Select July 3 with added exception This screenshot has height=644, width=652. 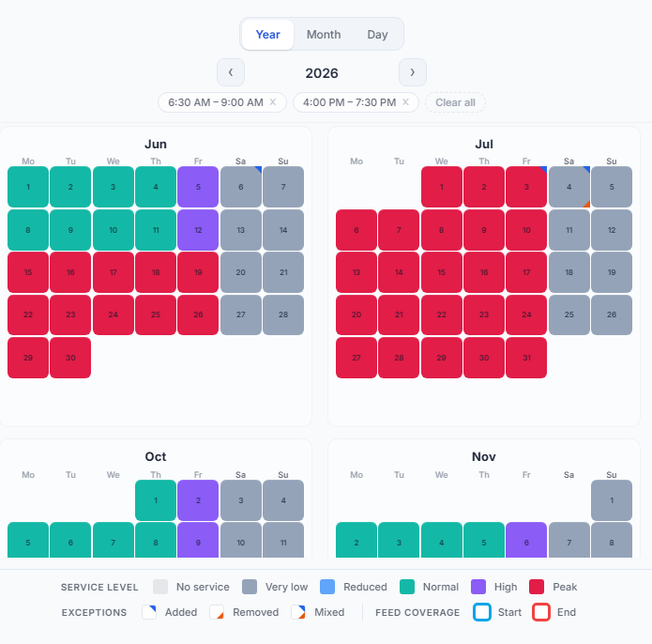[x=526, y=187]
